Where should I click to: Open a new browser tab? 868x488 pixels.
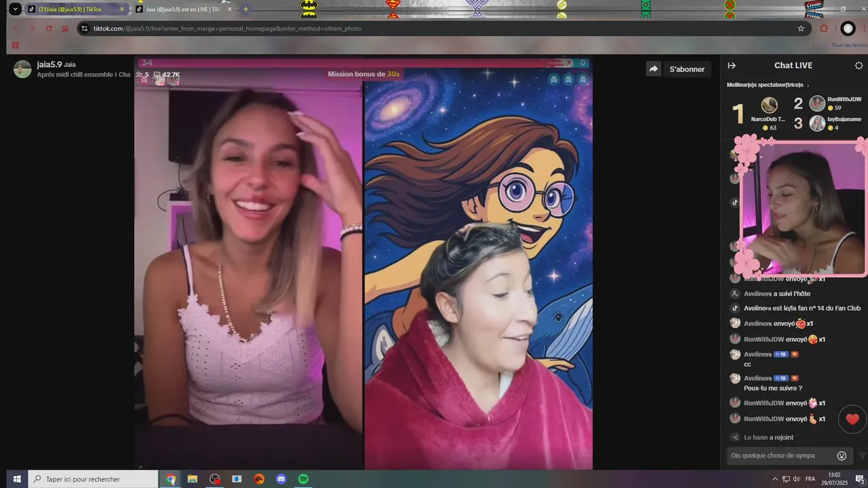(x=245, y=9)
